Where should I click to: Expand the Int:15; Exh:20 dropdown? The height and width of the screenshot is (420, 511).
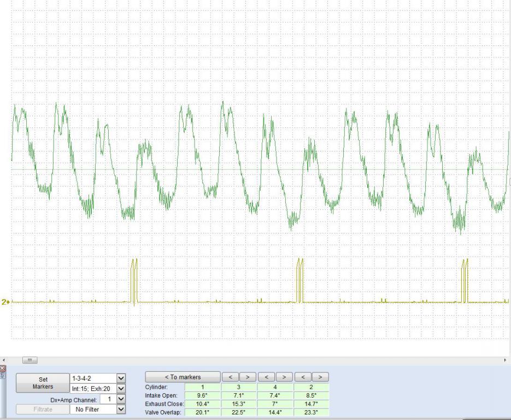click(121, 388)
